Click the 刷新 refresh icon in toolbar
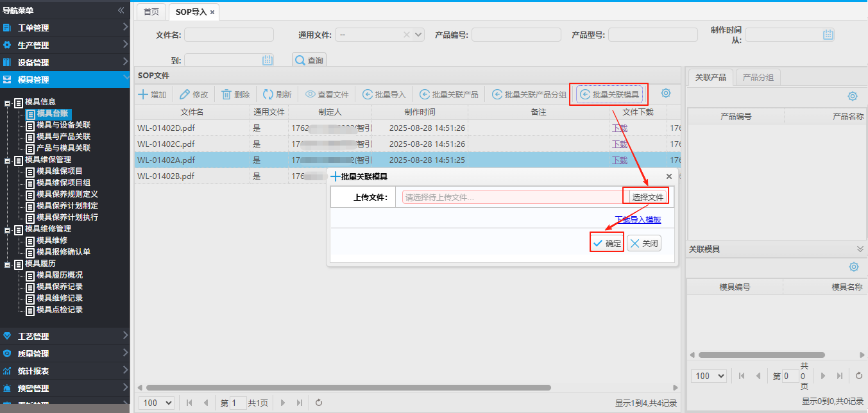Viewport: 868px width, 413px height. 268,95
